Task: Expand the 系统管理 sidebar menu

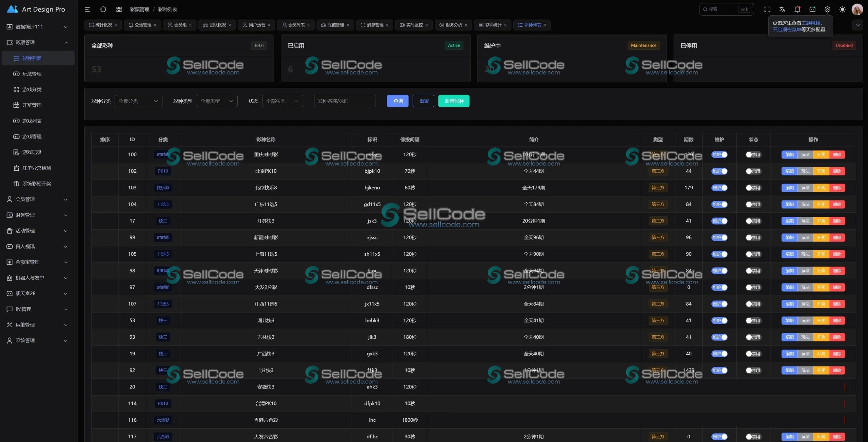Action: coord(37,340)
